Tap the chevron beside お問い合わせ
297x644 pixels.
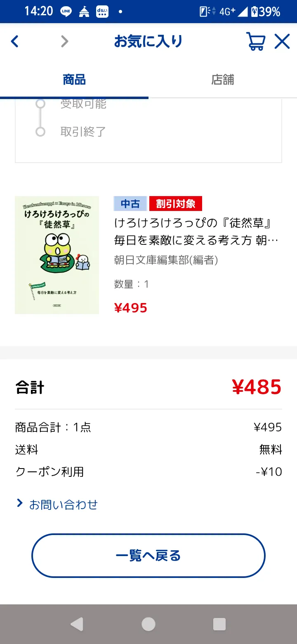tap(19, 503)
